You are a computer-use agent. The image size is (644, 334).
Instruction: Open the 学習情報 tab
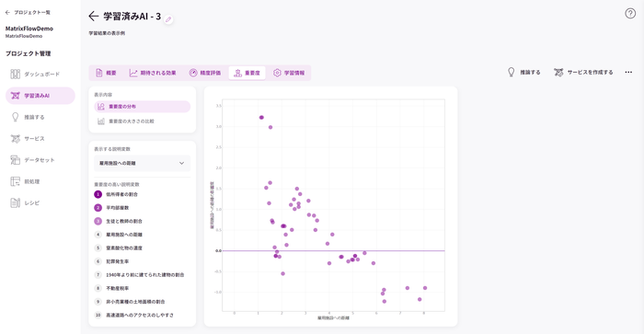[x=289, y=73]
